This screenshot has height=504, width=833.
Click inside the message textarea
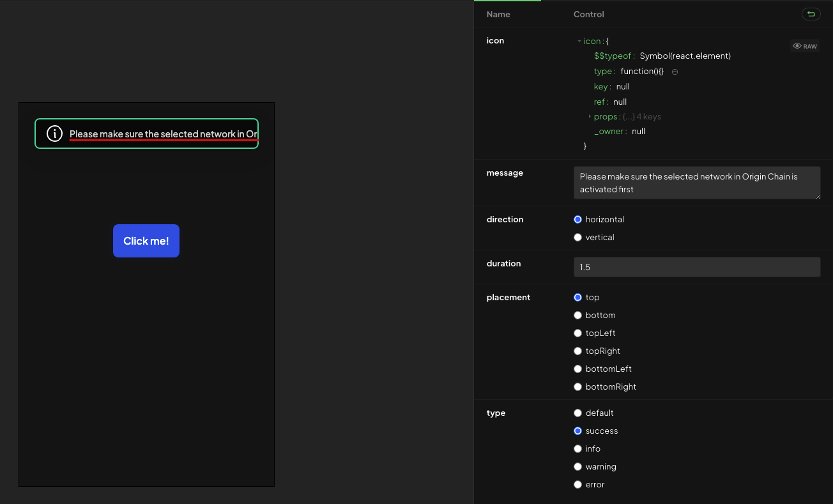(696, 182)
